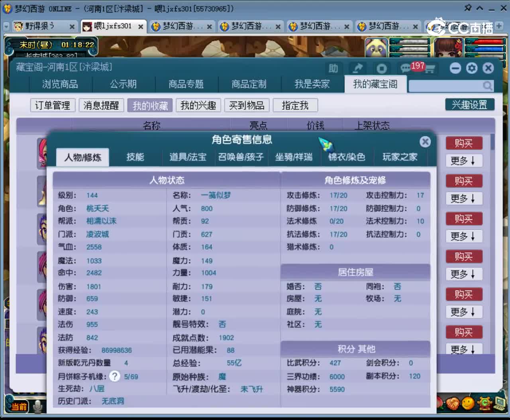Expand 更多 dropdown on the topmost listing
This screenshot has width=510, height=420.
[x=463, y=161]
